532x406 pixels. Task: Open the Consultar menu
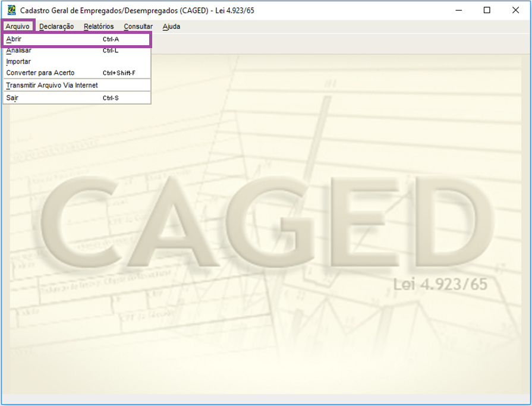coord(138,27)
